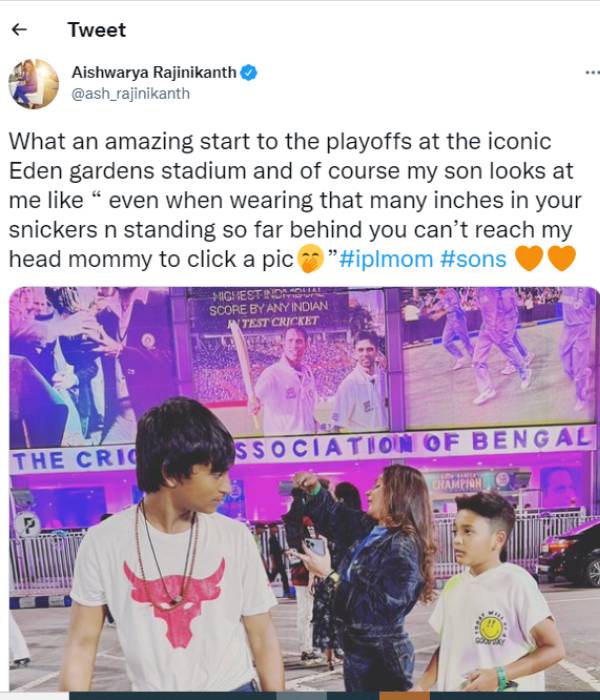
Task: Click the parking P sign in photo
Action: [x=27, y=525]
